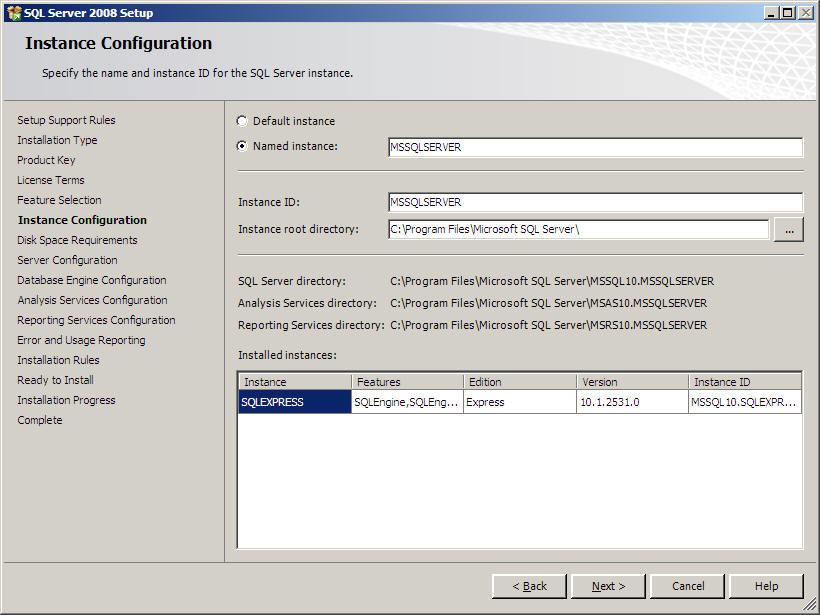The width and height of the screenshot is (820, 615).
Task: Minimize the SQL Server 2008 Setup window
Action: pos(770,13)
